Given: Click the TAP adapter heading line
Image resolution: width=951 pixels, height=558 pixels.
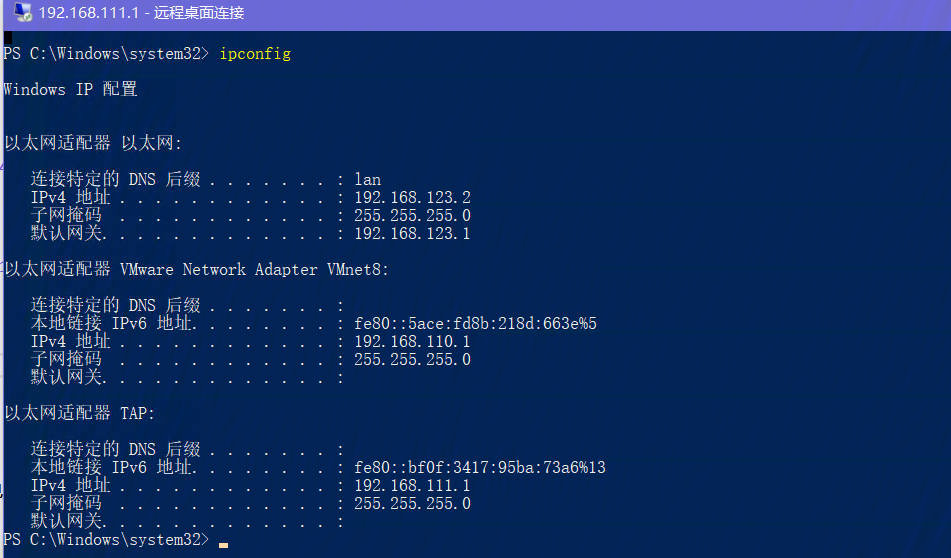Looking at the screenshot, I should [79, 413].
